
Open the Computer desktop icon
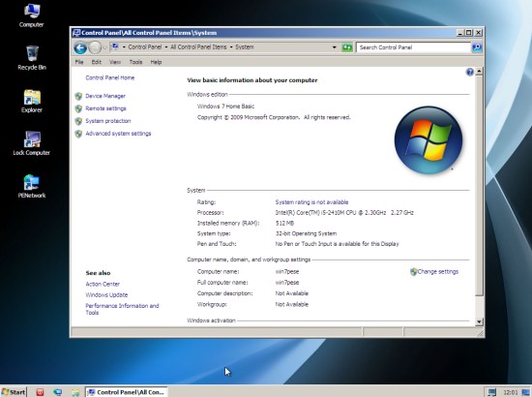32,15
